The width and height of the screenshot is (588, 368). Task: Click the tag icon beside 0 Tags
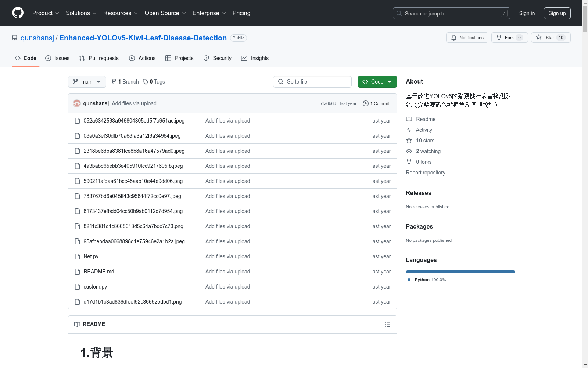(146, 82)
